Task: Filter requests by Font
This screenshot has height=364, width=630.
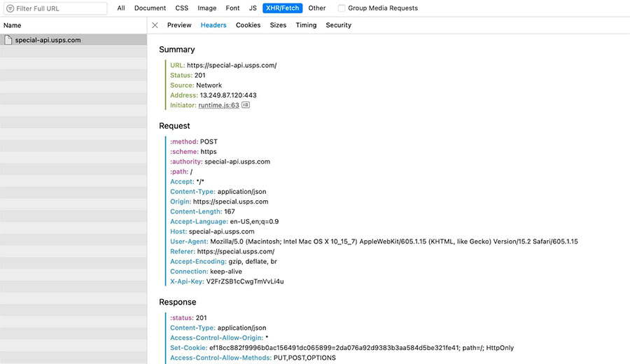Action: [x=232, y=8]
